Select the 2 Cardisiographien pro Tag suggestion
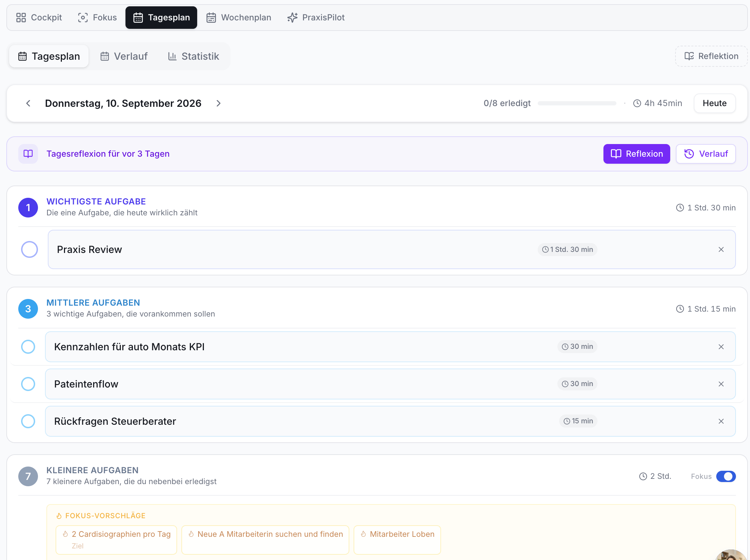 pos(116,540)
